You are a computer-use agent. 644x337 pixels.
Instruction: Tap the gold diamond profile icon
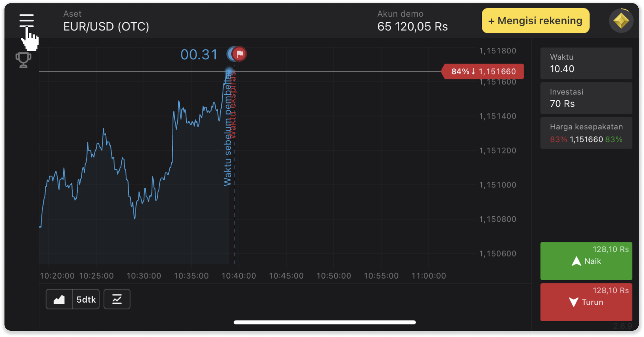tap(621, 21)
